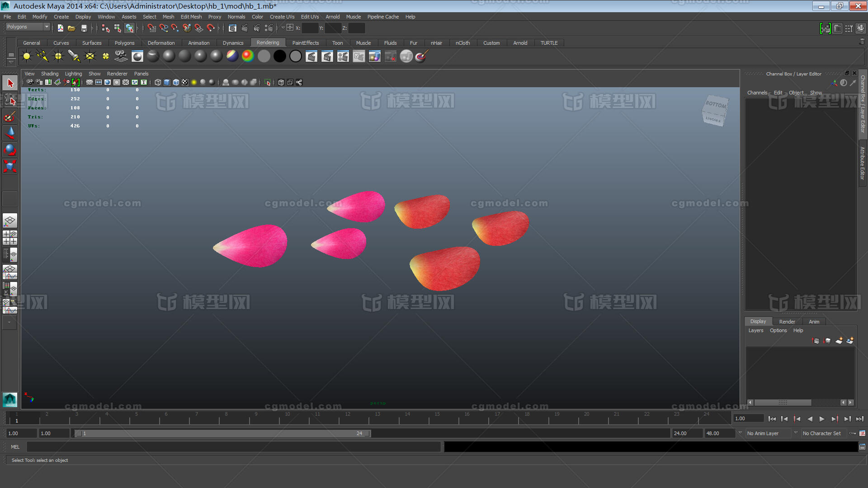The width and height of the screenshot is (868, 488).
Task: Toggle textured display in viewport toolbar
Action: click(185, 82)
